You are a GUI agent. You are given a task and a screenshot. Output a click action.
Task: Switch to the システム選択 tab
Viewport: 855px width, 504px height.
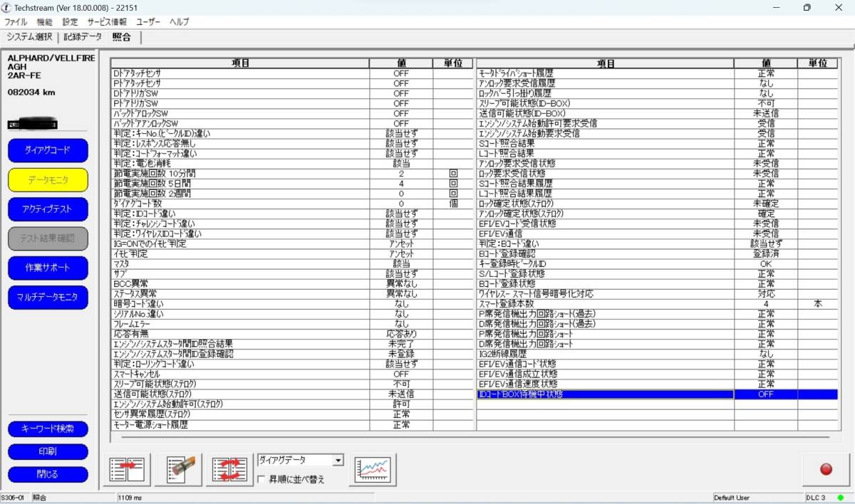pos(28,37)
